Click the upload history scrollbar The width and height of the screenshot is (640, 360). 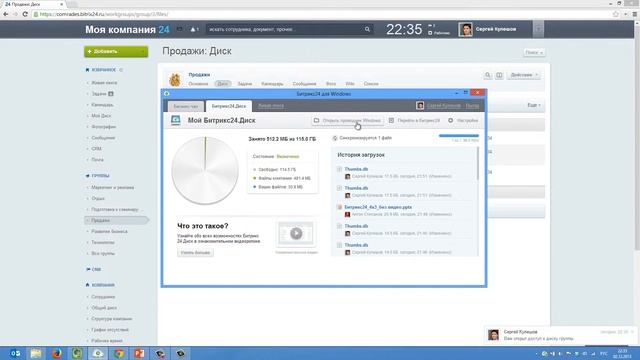[x=478, y=163]
